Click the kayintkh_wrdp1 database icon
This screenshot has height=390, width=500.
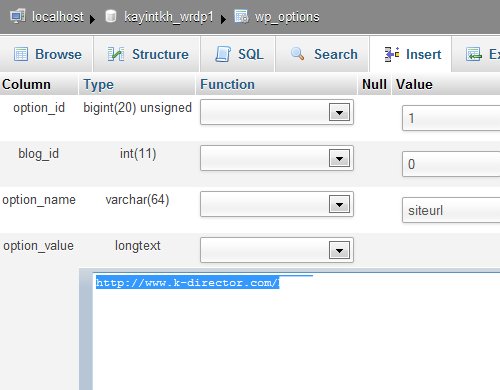[111, 16]
